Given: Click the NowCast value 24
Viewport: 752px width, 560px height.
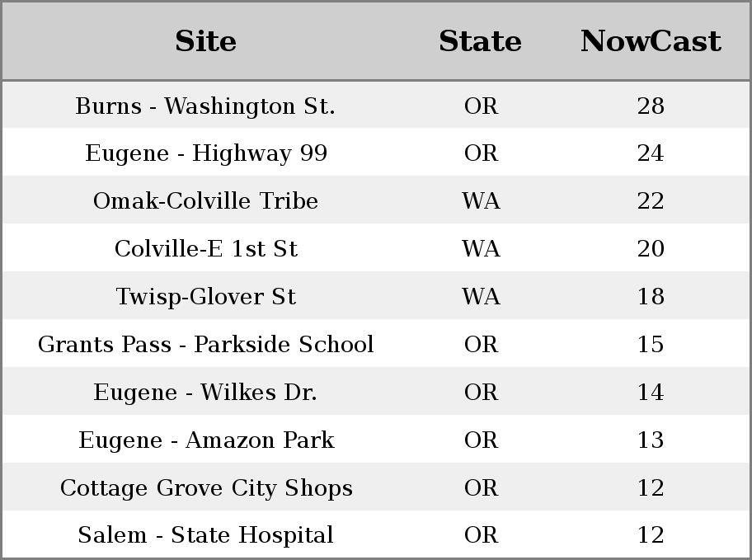Looking at the screenshot, I should coord(651,153).
